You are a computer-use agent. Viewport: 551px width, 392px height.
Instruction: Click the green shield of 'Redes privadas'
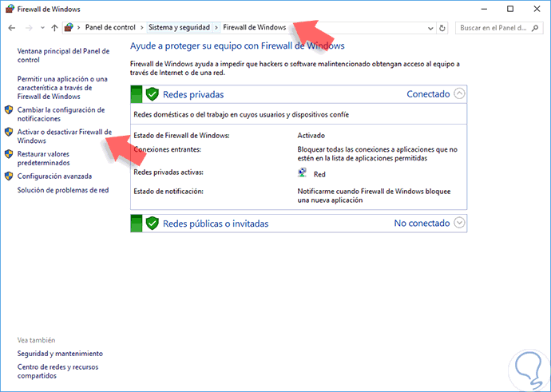(153, 94)
